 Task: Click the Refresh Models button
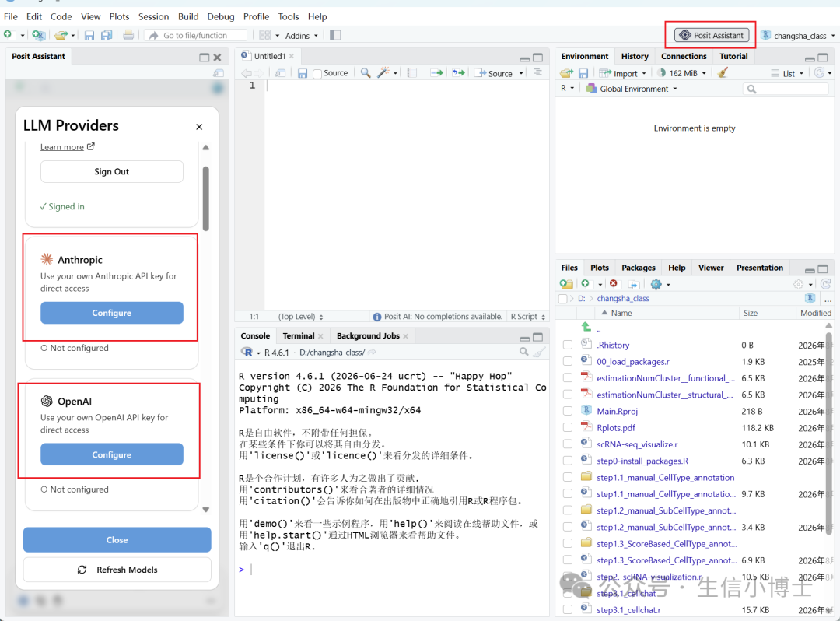[x=117, y=570]
